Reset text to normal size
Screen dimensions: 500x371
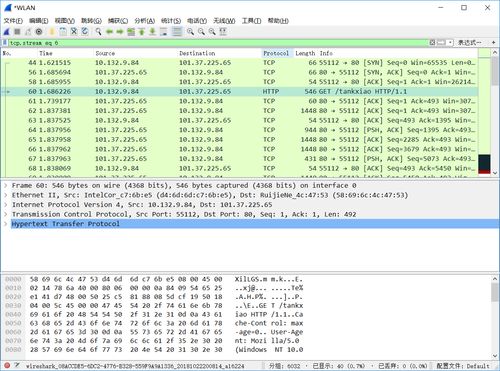click(x=212, y=32)
